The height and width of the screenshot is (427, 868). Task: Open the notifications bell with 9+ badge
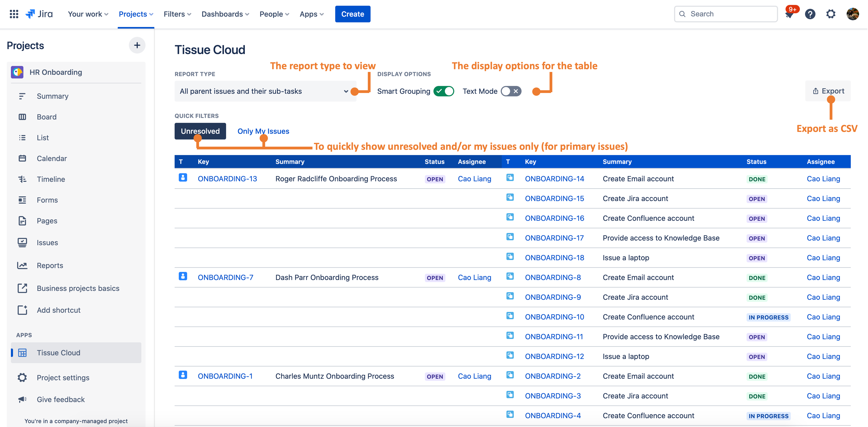(789, 14)
